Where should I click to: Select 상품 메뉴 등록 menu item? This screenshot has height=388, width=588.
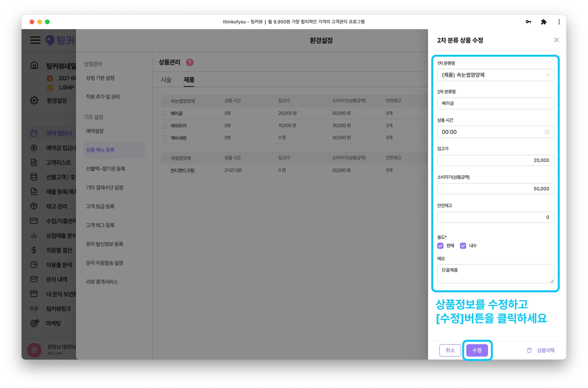(x=100, y=150)
